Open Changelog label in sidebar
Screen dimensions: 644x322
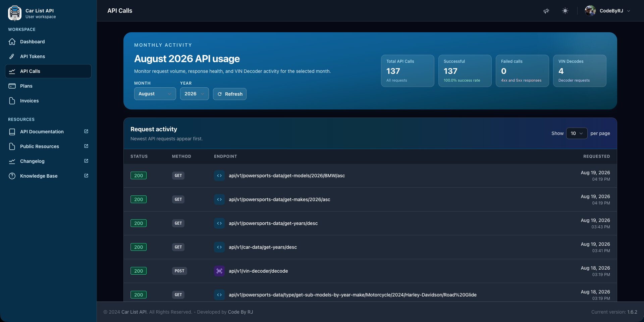click(x=32, y=161)
